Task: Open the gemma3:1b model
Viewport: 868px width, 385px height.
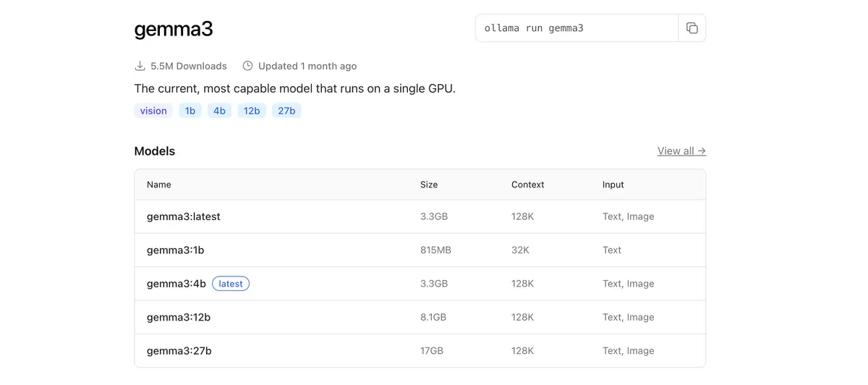Action: [x=176, y=250]
